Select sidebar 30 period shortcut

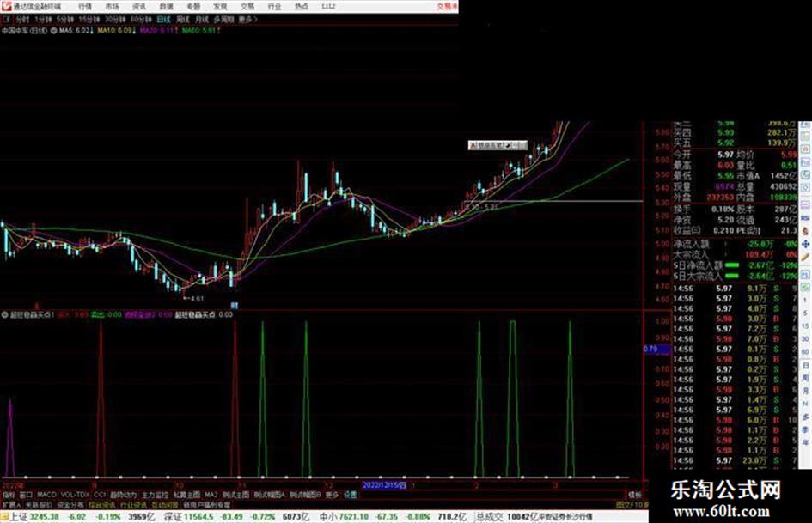[806, 339]
